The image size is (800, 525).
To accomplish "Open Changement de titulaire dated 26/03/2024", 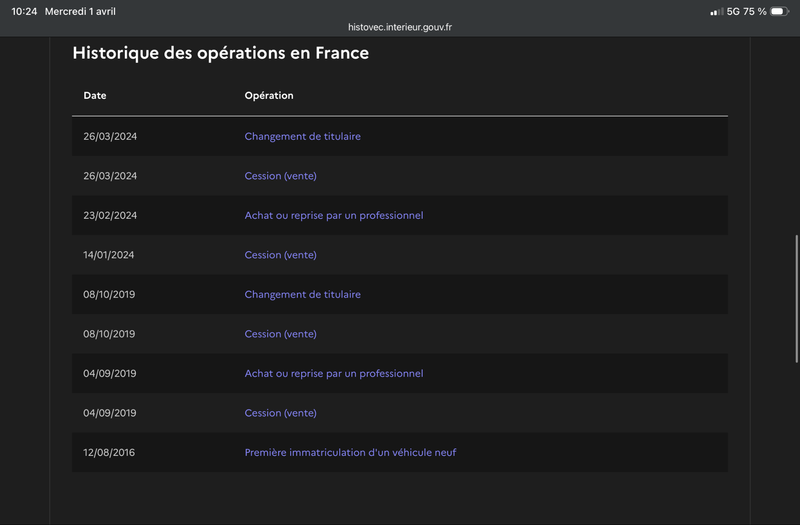I will [302, 136].
